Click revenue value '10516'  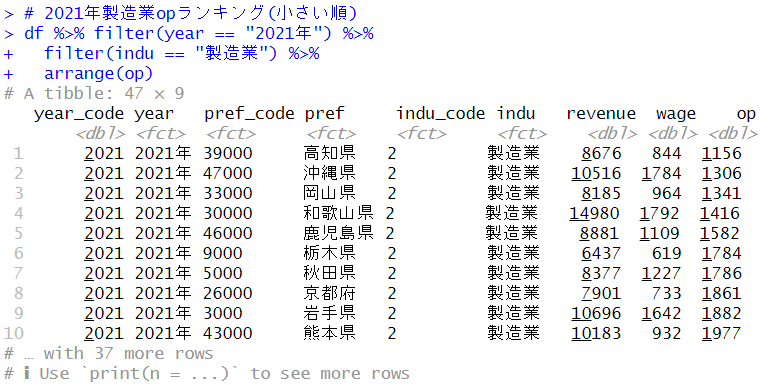pyautogui.click(x=596, y=173)
